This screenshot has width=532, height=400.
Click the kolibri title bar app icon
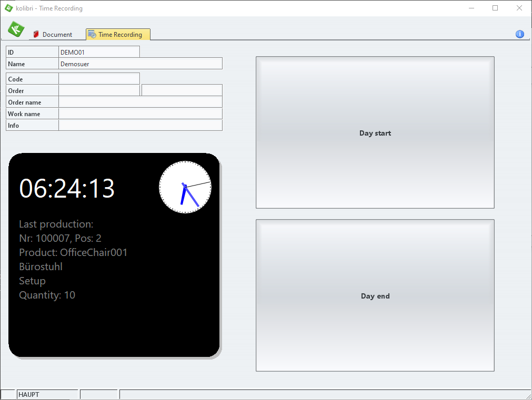pyautogui.click(x=8, y=8)
